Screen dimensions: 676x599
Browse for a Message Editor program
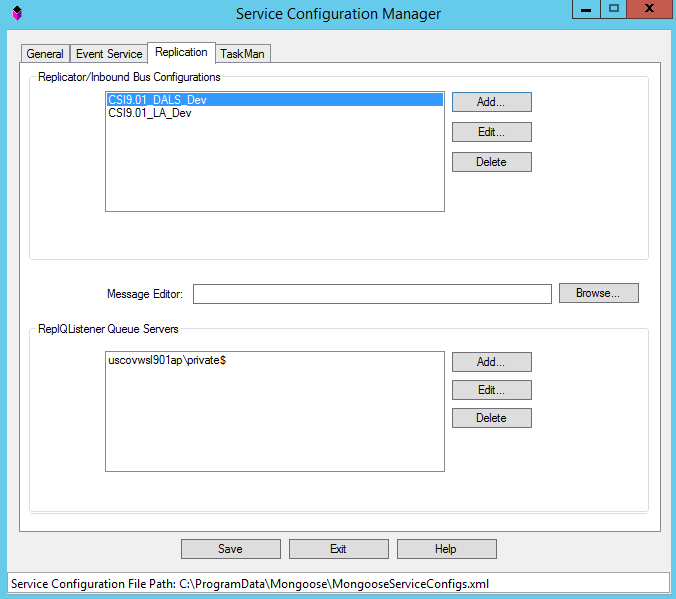(598, 293)
